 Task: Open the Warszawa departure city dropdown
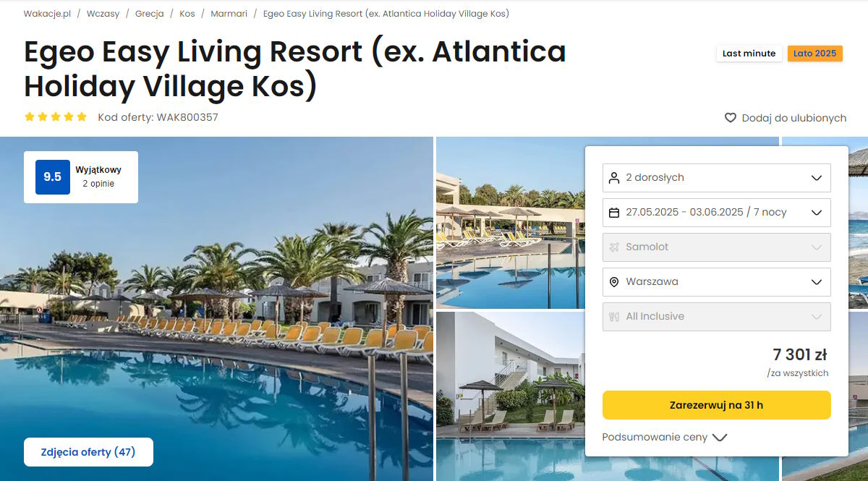pos(716,282)
